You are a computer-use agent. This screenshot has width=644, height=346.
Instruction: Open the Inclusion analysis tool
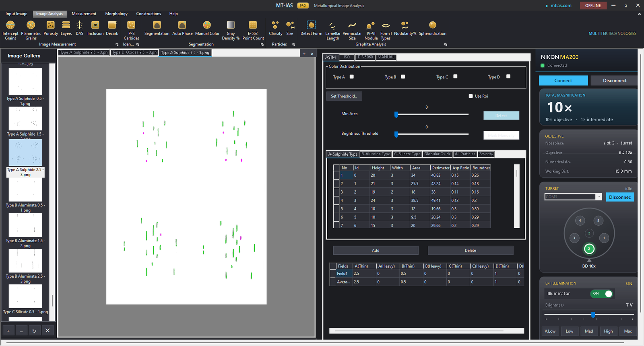pos(95,29)
